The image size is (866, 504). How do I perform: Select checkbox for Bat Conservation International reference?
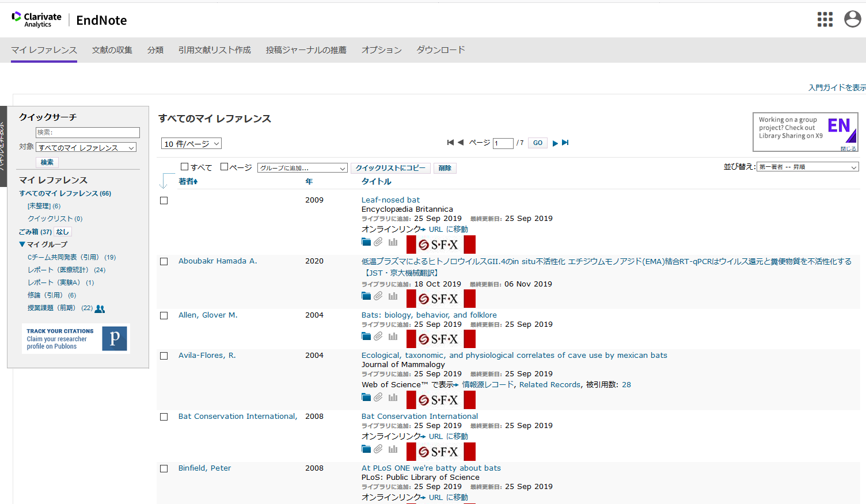(164, 417)
